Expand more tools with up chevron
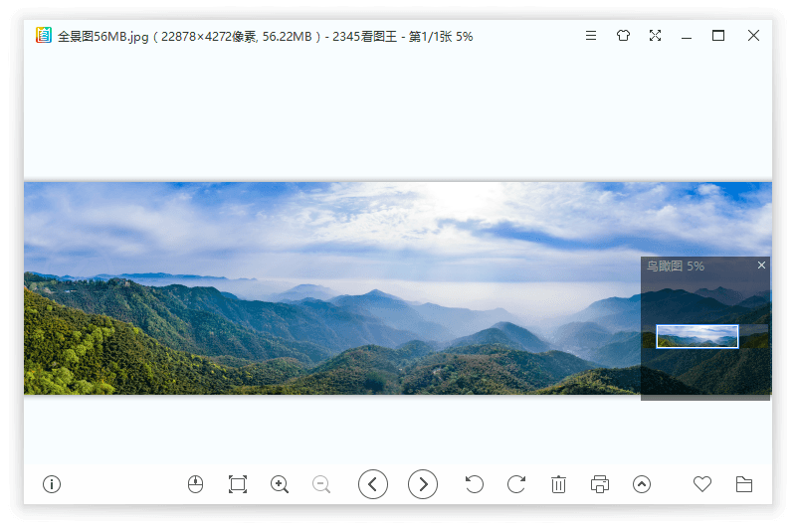The height and width of the screenshot is (532, 796). (x=642, y=484)
